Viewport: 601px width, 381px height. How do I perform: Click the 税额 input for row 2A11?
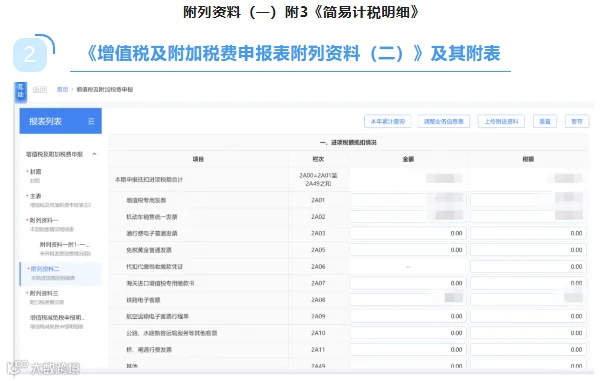pyautogui.click(x=528, y=350)
